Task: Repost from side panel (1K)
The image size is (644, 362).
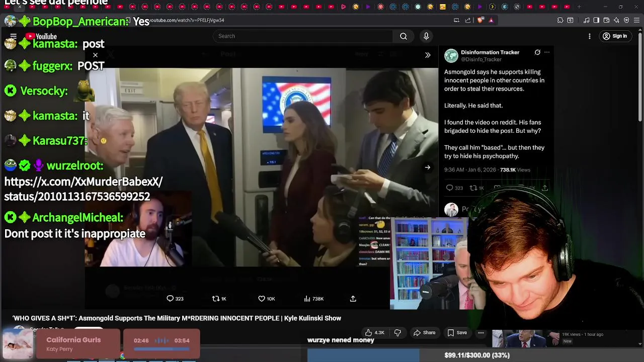Action: (x=476, y=188)
